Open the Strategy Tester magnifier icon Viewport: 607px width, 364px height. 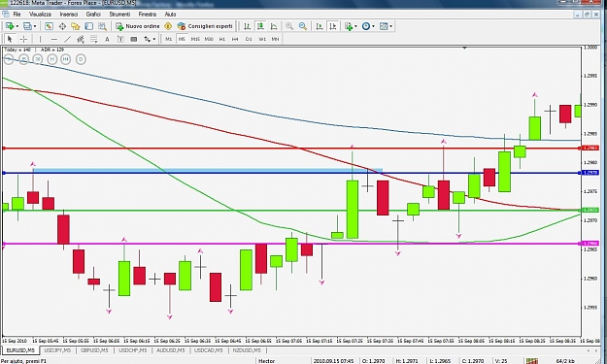coord(102,26)
